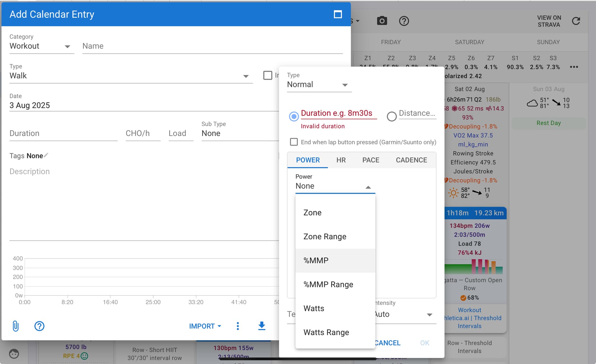Click the download arrow icon
This screenshot has width=596, height=364.
pyautogui.click(x=262, y=326)
